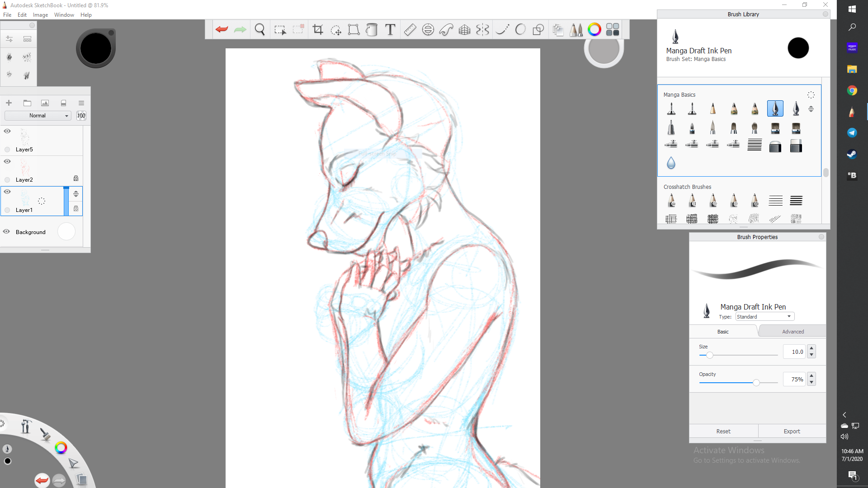Click the brush Opacity slider handle
This screenshot has width=868, height=488.
coord(756,383)
